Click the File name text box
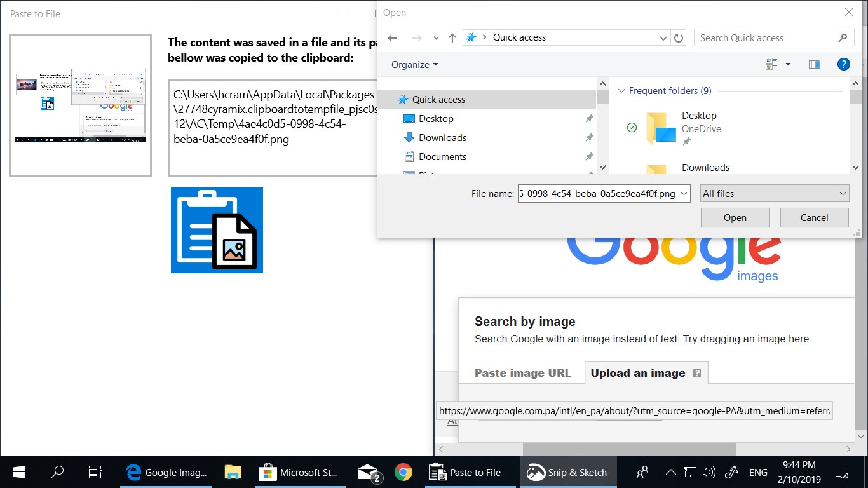 [x=598, y=194]
